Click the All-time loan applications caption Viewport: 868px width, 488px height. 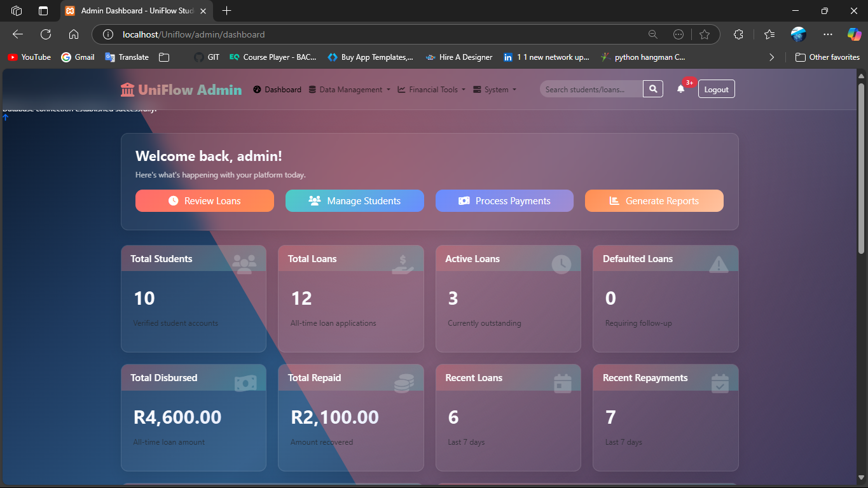point(333,323)
